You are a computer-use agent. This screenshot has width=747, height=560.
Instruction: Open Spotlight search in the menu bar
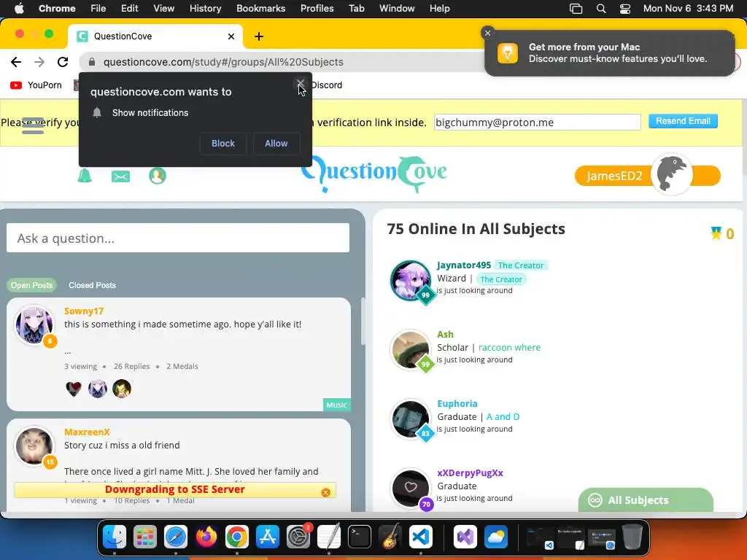601,9
